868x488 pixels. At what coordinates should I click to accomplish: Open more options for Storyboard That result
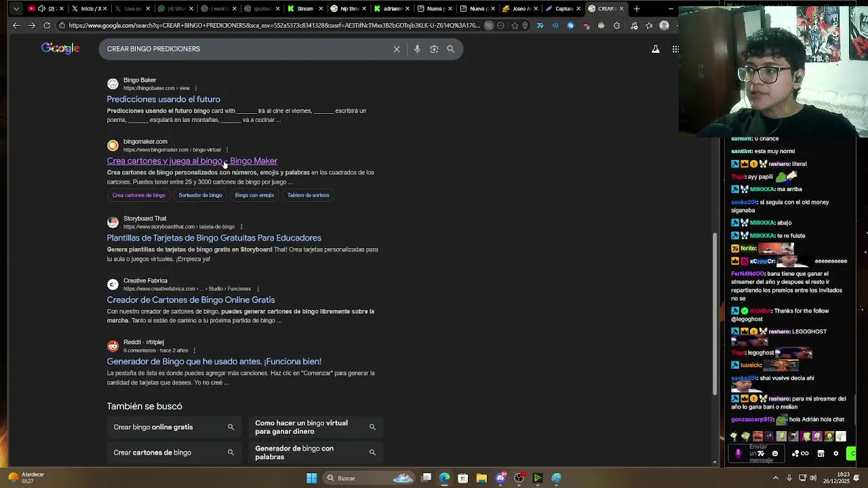pyautogui.click(x=241, y=227)
